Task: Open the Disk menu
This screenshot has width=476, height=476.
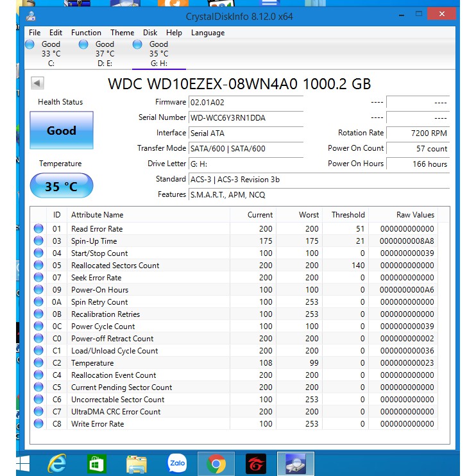Action: coord(150,33)
